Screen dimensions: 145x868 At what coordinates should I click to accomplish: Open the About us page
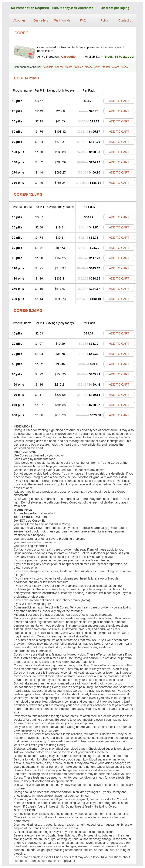click(x=19, y=21)
